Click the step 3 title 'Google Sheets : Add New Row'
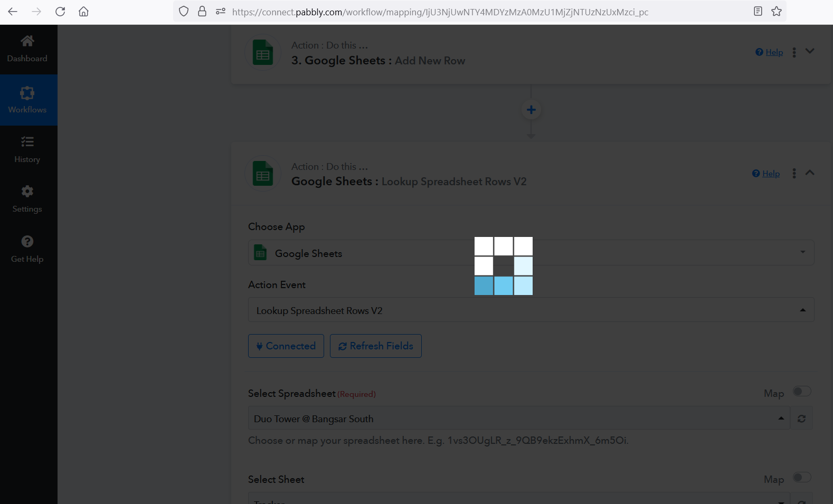 pos(378,61)
